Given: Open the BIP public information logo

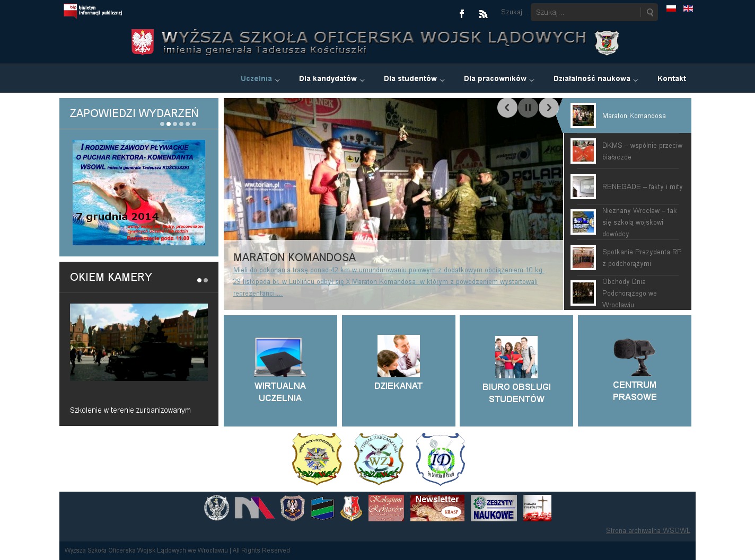Looking at the screenshot, I should tap(93, 11).
